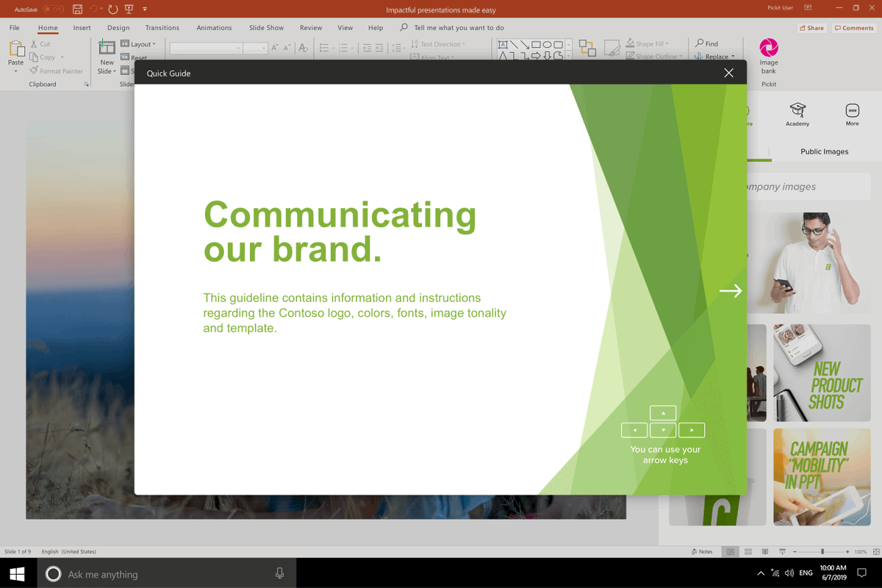Close the Quick Guide dialog

click(x=728, y=73)
